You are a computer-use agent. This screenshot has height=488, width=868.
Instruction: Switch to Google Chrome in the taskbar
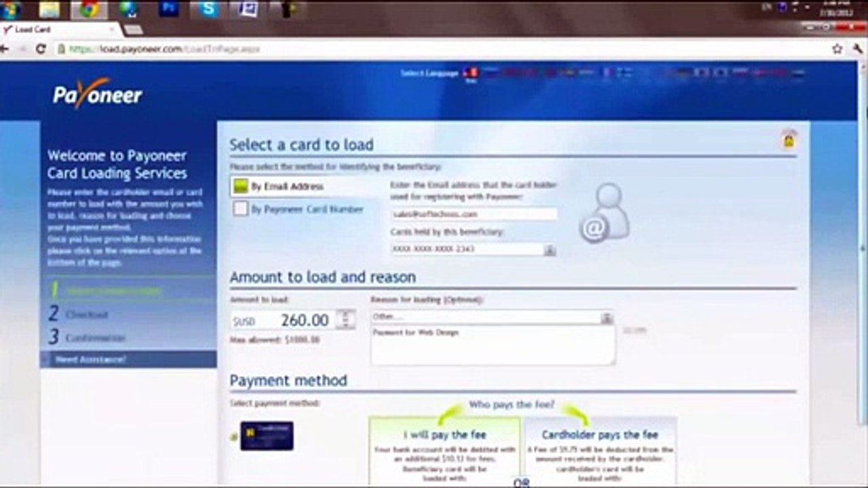click(x=89, y=9)
